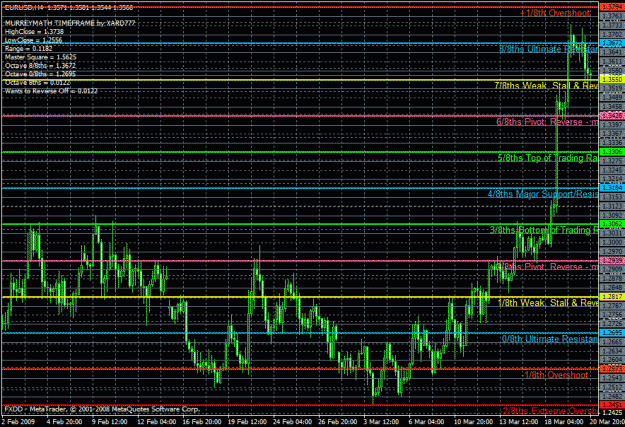Click the -1/8th Overshoot level label
625x427 pixels.
tap(555, 375)
